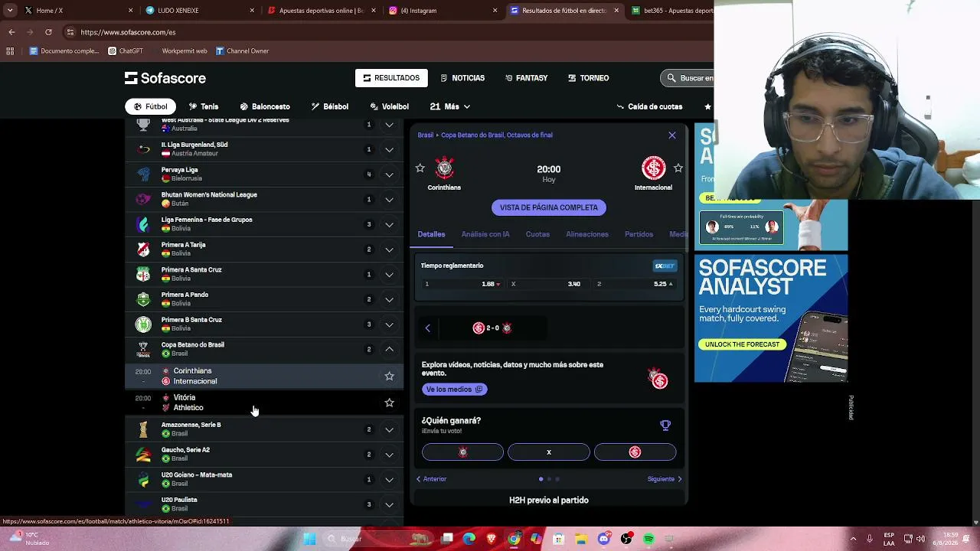This screenshot has height=551, width=980.
Task: Click the Buscar search field
Action: pos(688,78)
